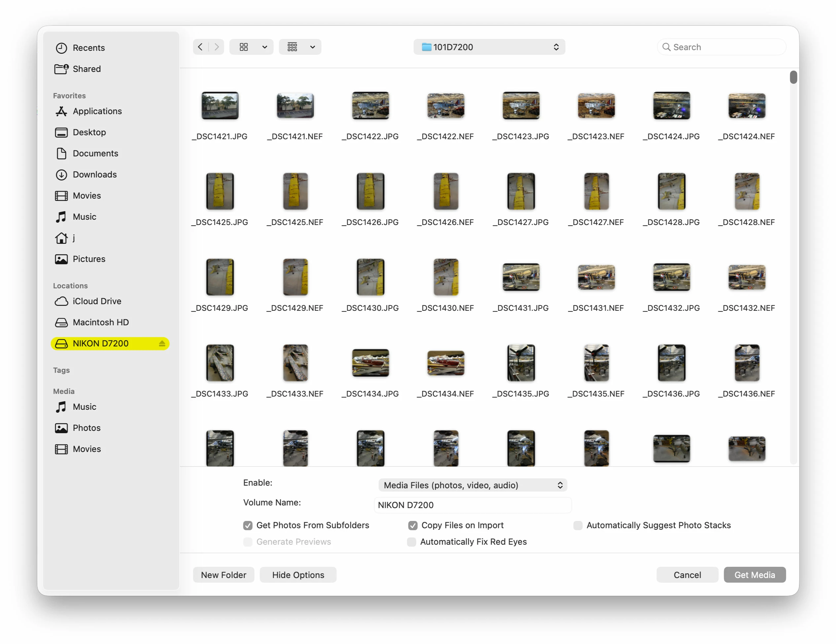Viewport: 836px width, 644px height.
Task: Click the New Folder button
Action: coord(224,575)
